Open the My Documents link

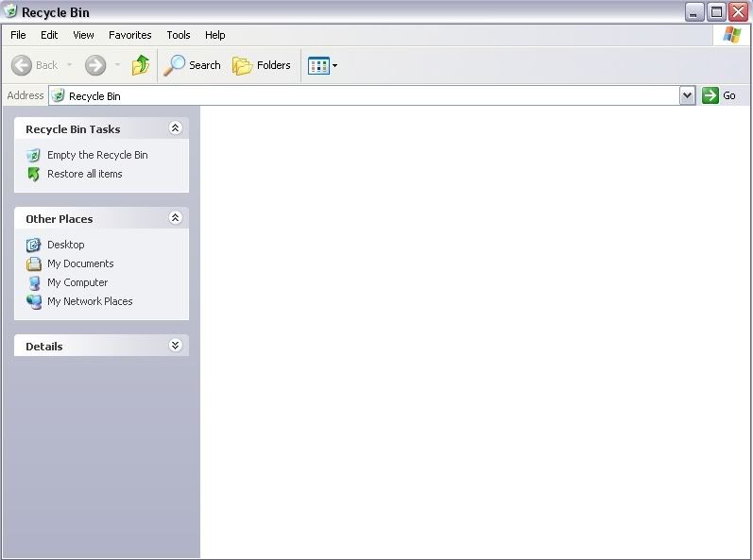(x=80, y=263)
